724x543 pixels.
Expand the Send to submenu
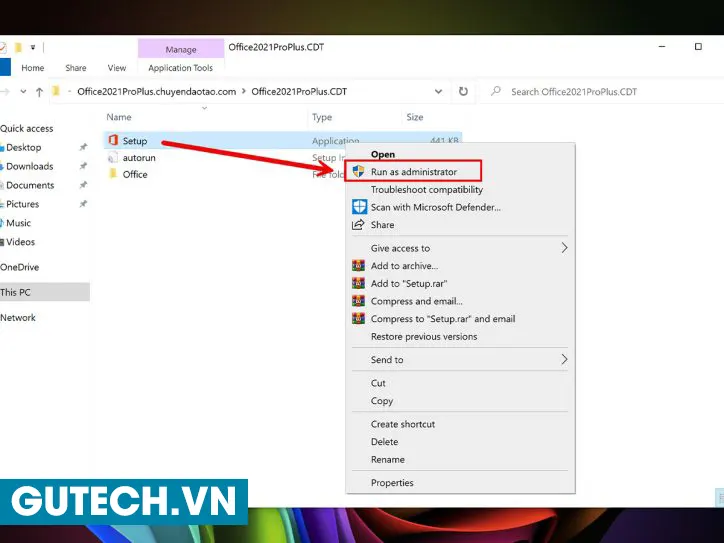coord(564,359)
